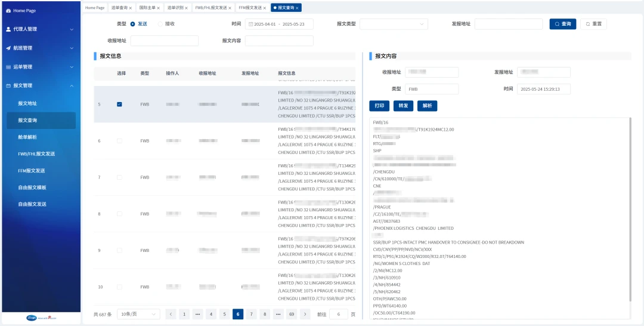Go to page 7 in pagination

(x=252, y=314)
